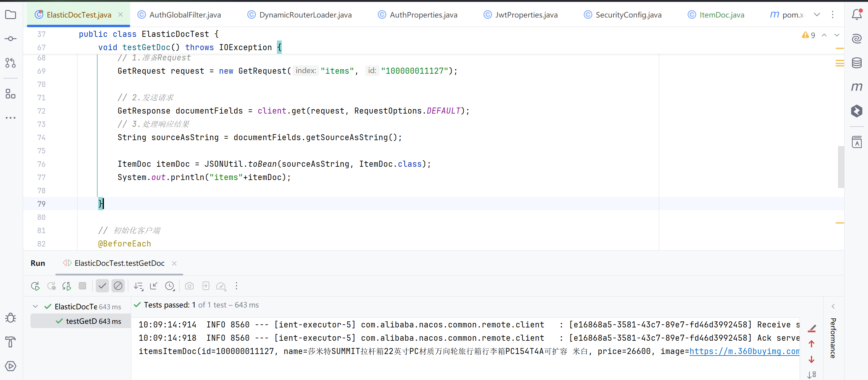Stop the running test process
Image resolution: width=868 pixels, height=380 pixels.
[82, 286]
